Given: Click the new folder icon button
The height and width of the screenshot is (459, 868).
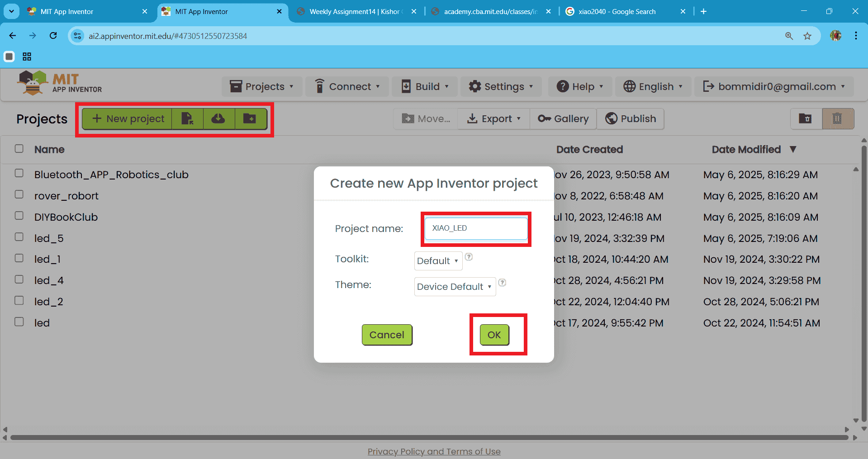Looking at the screenshot, I should pyautogui.click(x=250, y=119).
